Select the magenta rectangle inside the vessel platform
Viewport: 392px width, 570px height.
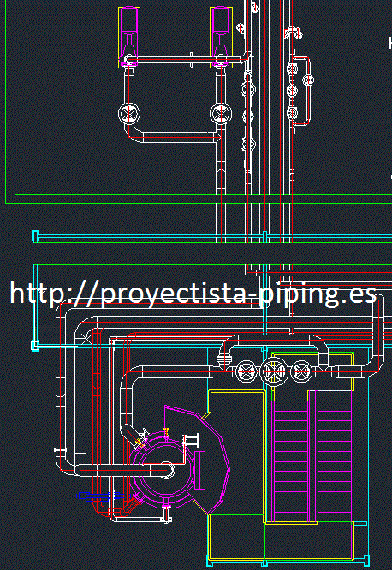click(200, 470)
